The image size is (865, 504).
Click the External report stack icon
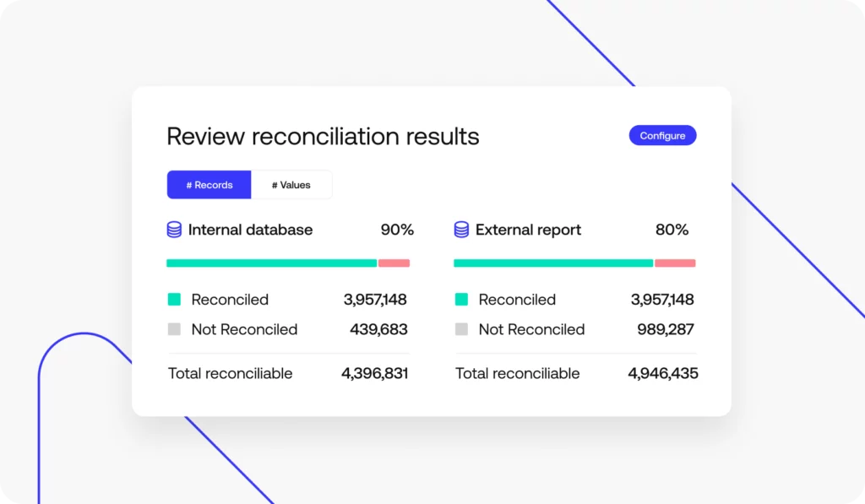461,230
